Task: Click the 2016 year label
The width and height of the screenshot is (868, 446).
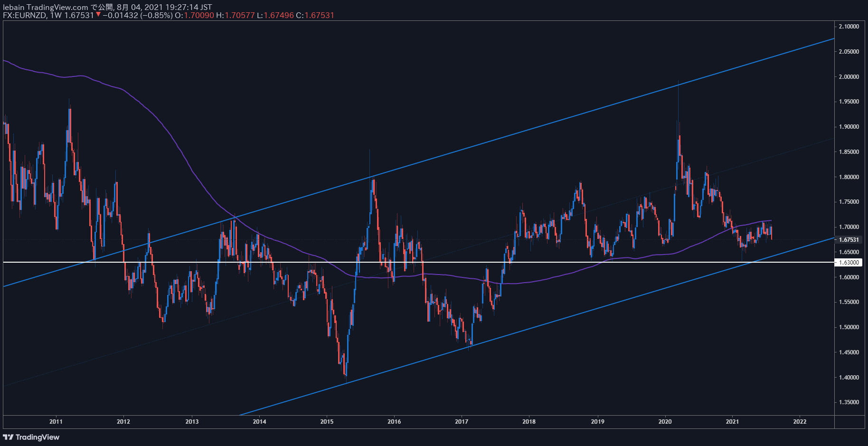Action: pos(394,421)
